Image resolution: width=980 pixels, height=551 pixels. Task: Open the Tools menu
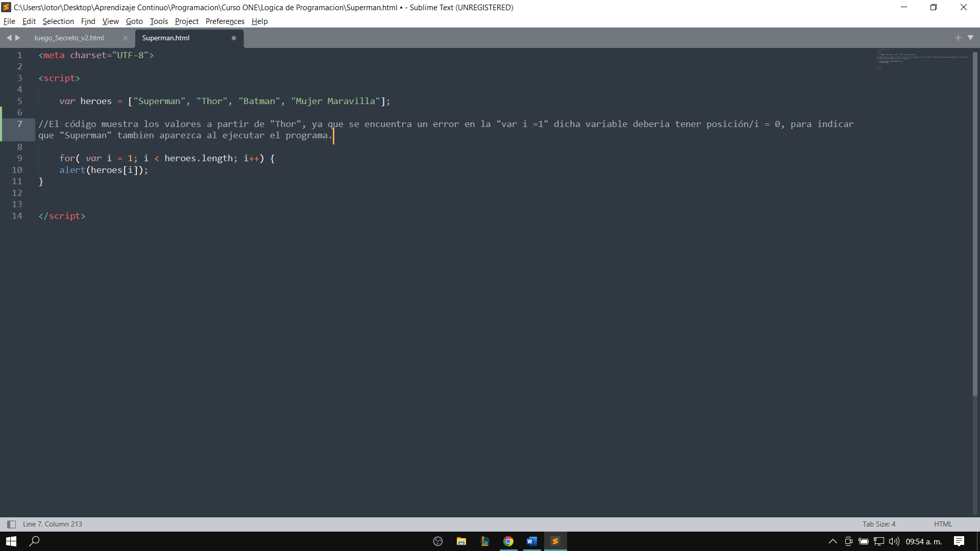[159, 21]
